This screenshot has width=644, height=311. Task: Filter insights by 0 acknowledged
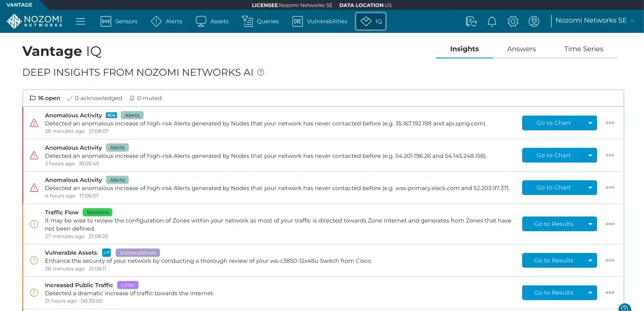click(95, 98)
